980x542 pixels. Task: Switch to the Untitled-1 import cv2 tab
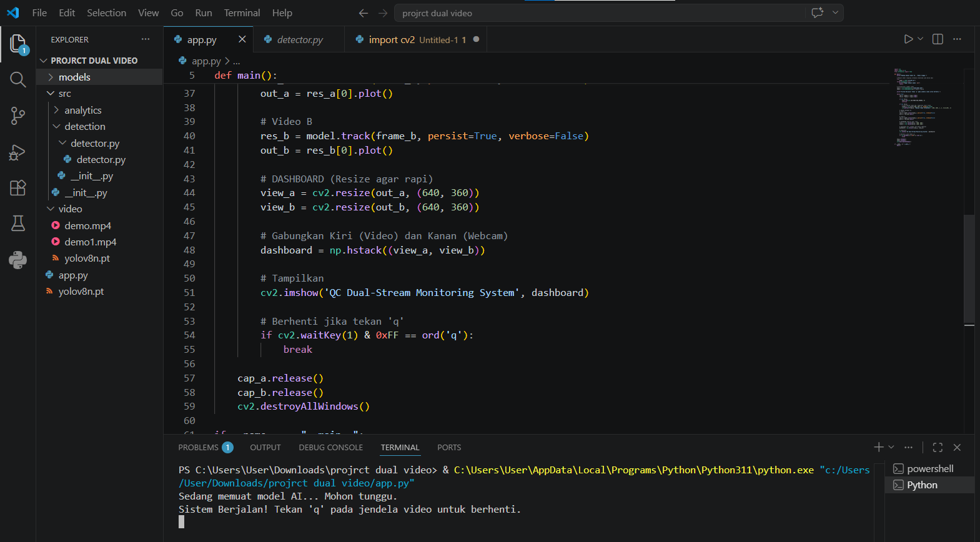[416, 39]
